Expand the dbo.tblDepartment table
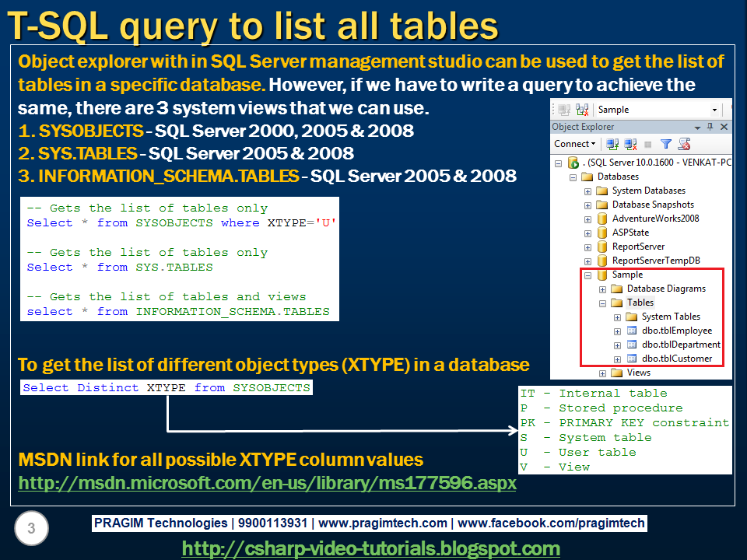Screen dimensions: 747x560 pyautogui.click(x=617, y=345)
